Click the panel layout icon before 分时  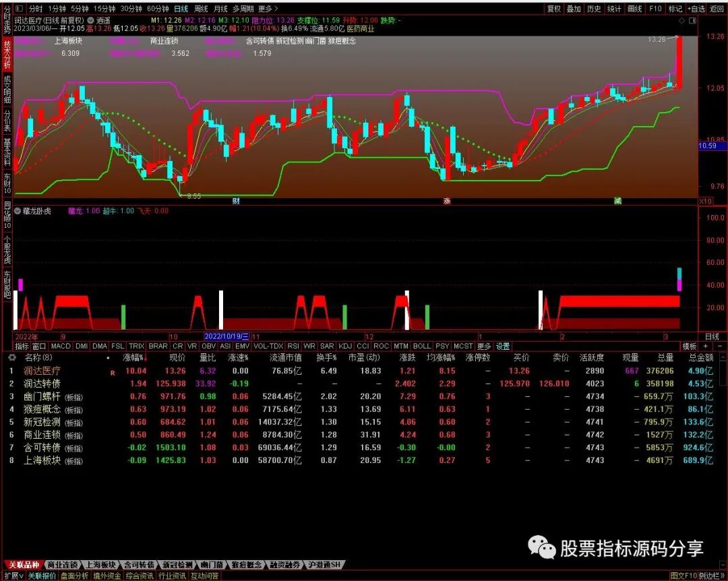tap(19, 9)
